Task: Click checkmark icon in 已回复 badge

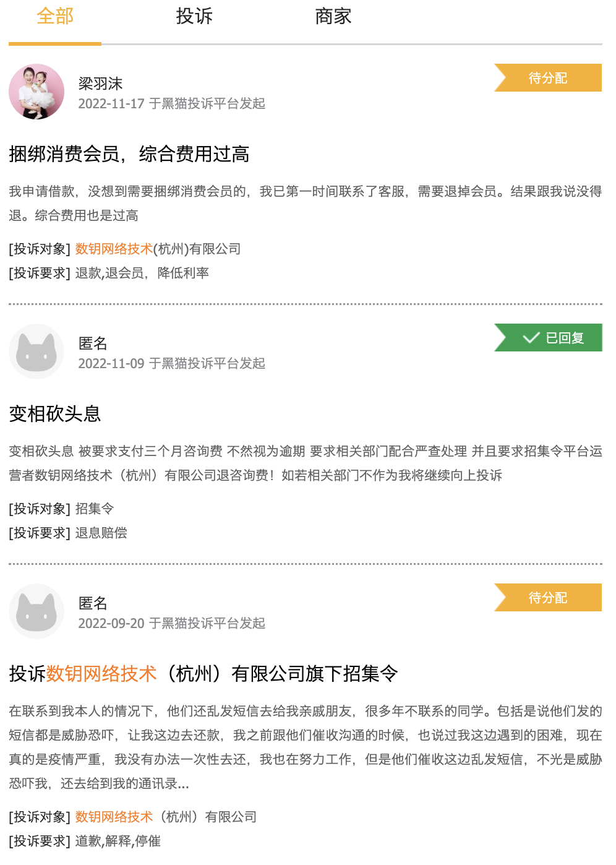Action: click(531, 338)
